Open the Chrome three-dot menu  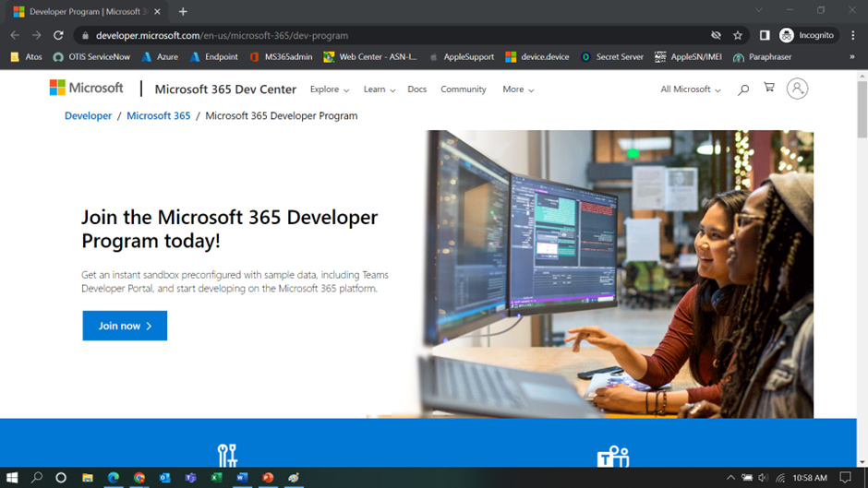pos(853,35)
